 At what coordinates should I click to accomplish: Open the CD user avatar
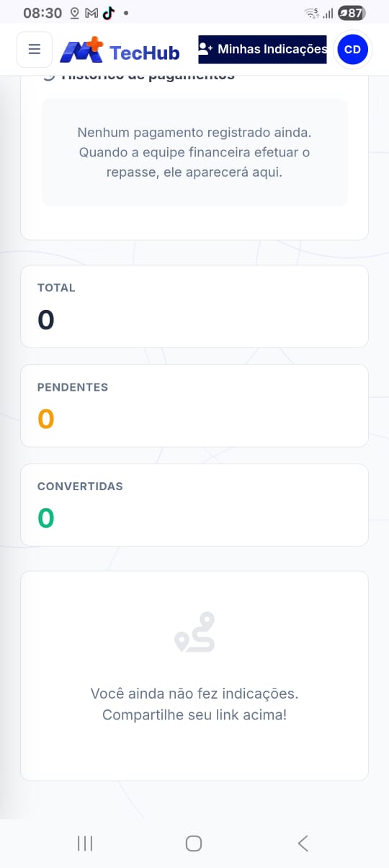353,50
